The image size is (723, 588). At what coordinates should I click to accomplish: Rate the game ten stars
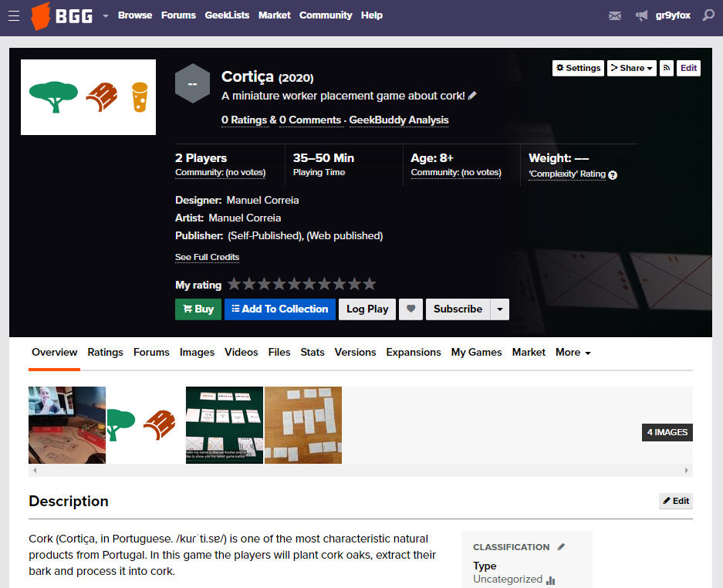pyautogui.click(x=370, y=284)
